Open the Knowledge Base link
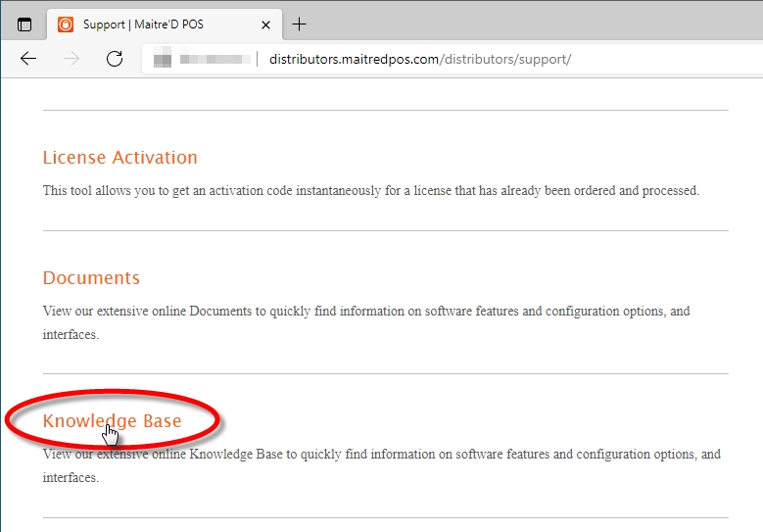763x532 pixels. pyautogui.click(x=112, y=421)
